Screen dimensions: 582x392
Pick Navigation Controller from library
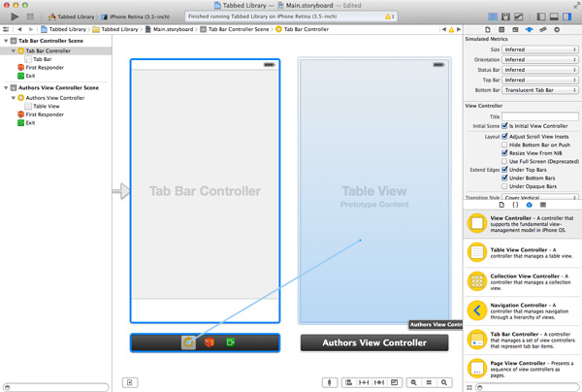(523, 310)
